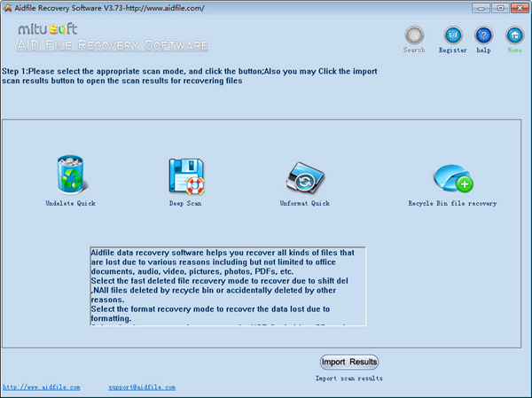Click the Deep Scan label
This screenshot has width=532, height=398.
(x=185, y=203)
